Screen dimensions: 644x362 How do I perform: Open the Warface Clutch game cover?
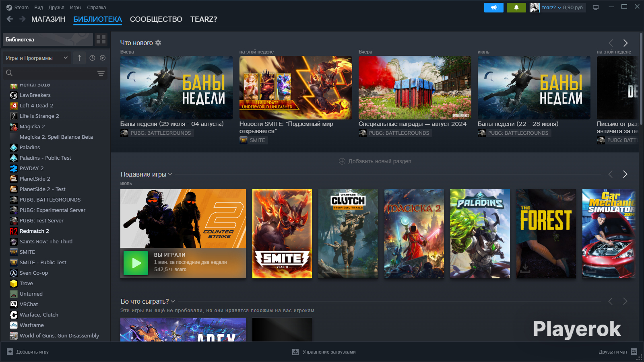coord(348,234)
